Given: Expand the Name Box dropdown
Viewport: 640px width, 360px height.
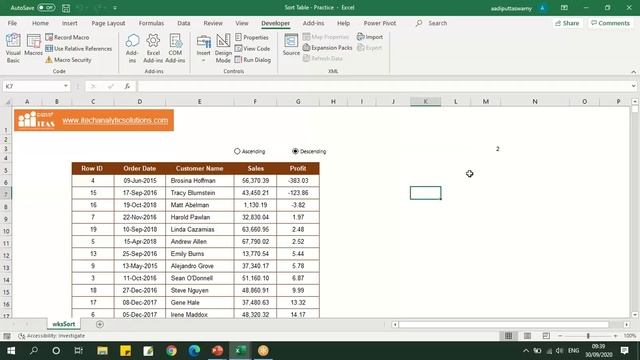Looking at the screenshot, I should coord(66,86).
